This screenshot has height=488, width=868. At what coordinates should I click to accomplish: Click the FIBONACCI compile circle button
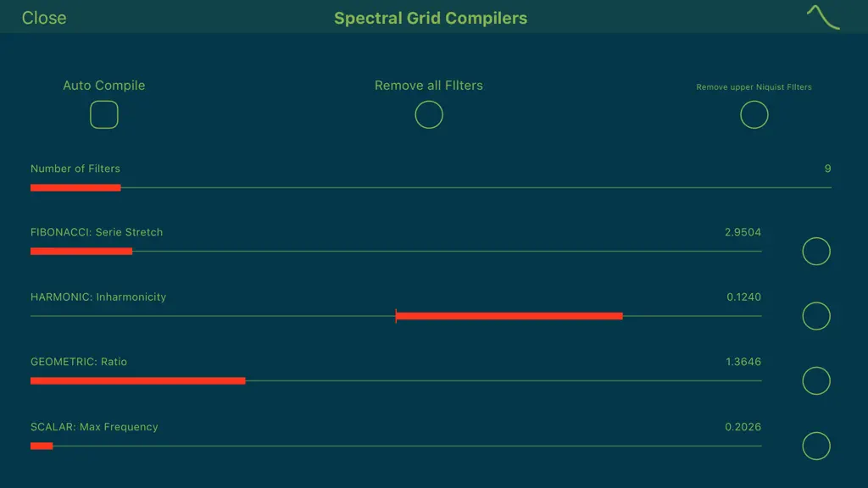[816, 251]
